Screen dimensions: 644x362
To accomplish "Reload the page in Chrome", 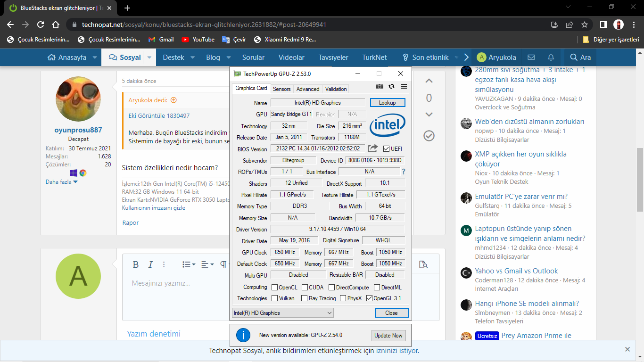I will [41, 25].
